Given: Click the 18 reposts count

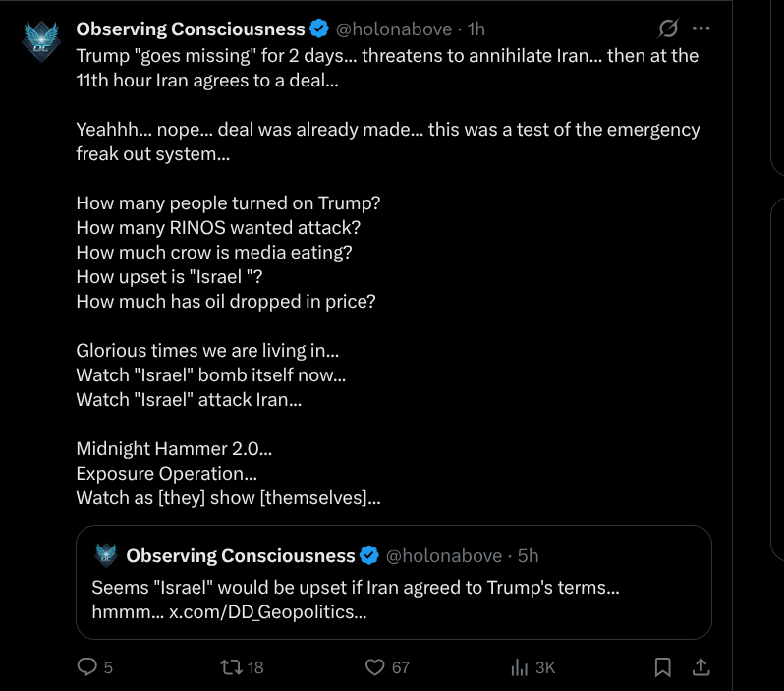Looking at the screenshot, I should pos(255,668).
